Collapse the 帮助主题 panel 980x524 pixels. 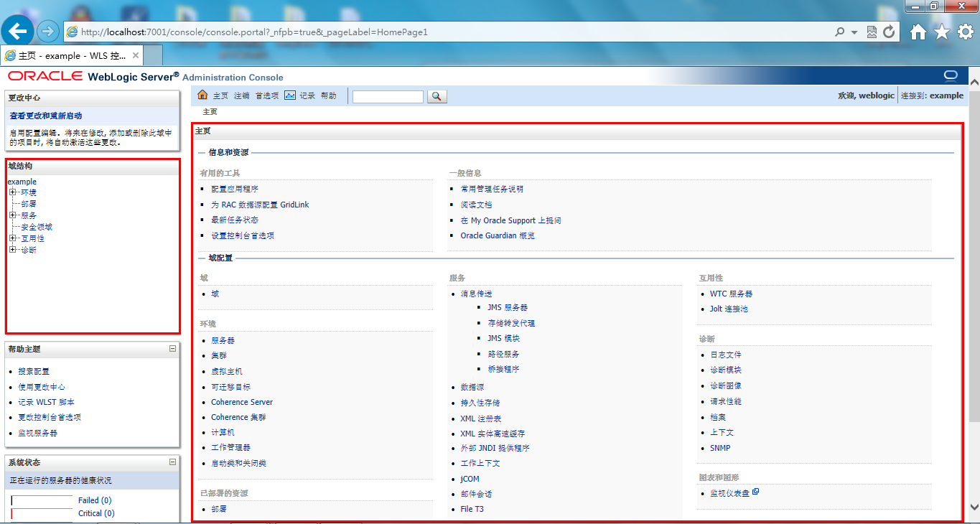point(172,349)
